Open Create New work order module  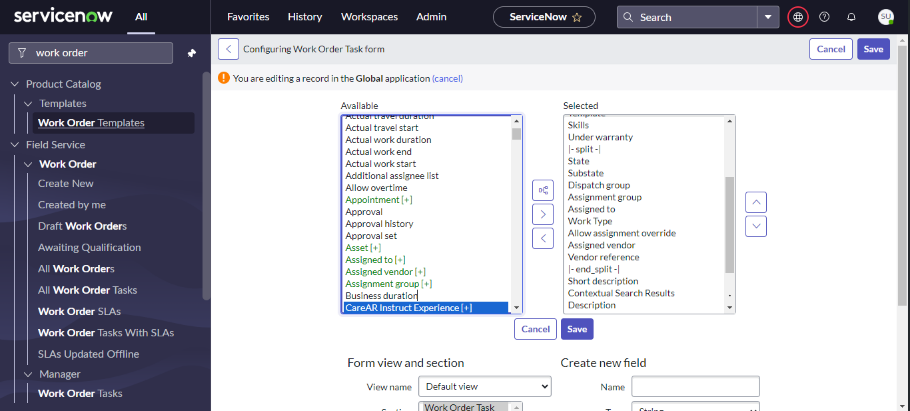coord(66,183)
